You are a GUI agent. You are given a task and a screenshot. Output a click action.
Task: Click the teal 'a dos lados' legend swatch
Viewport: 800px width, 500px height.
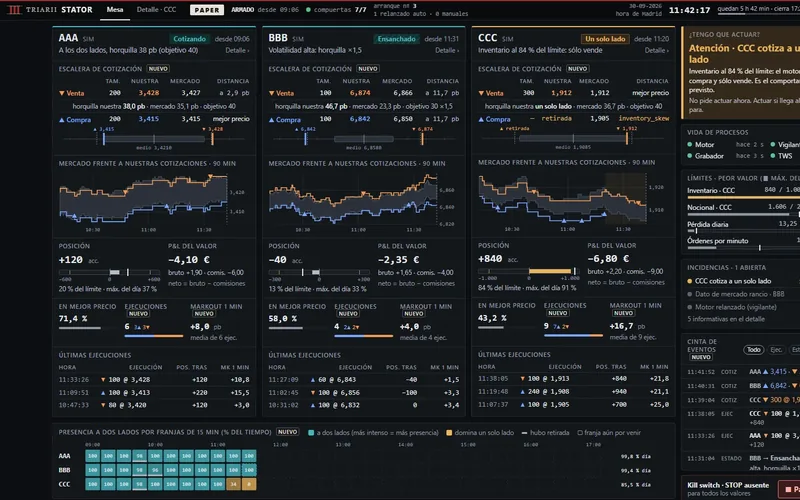click(x=311, y=433)
